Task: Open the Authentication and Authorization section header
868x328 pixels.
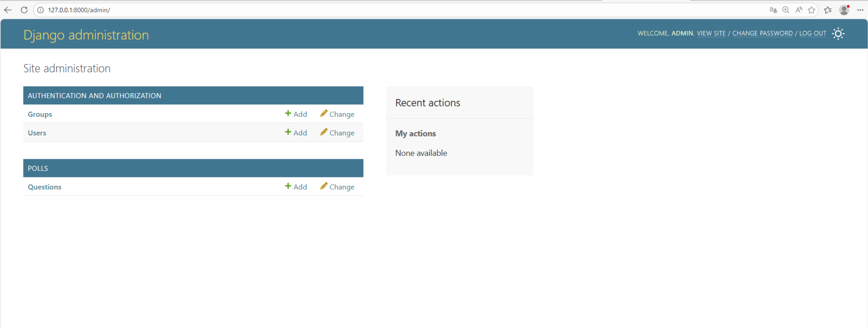Action: pos(94,95)
